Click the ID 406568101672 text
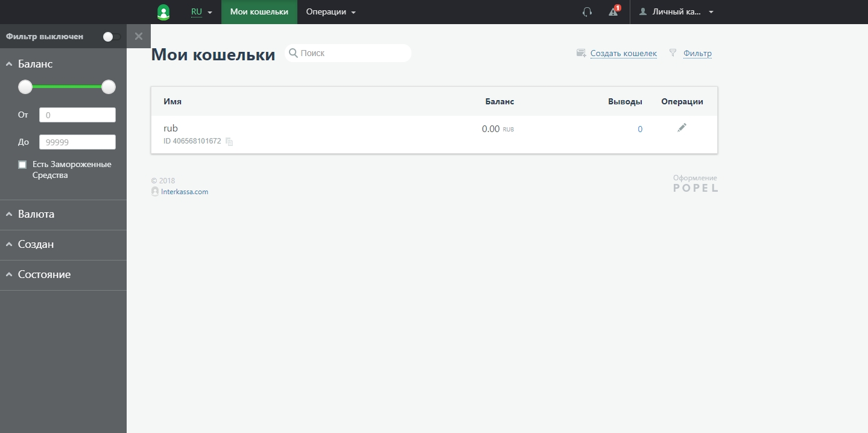The width and height of the screenshot is (868, 433). 192,141
